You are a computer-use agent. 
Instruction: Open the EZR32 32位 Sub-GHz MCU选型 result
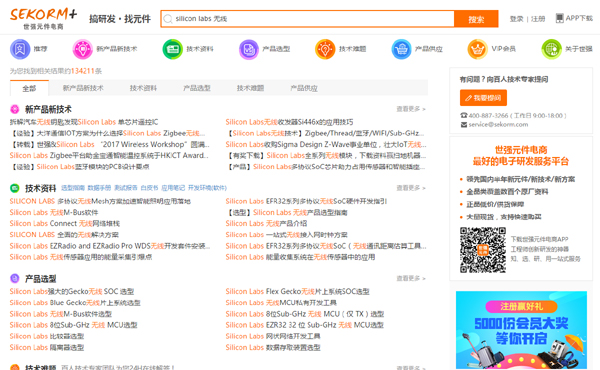point(305,325)
